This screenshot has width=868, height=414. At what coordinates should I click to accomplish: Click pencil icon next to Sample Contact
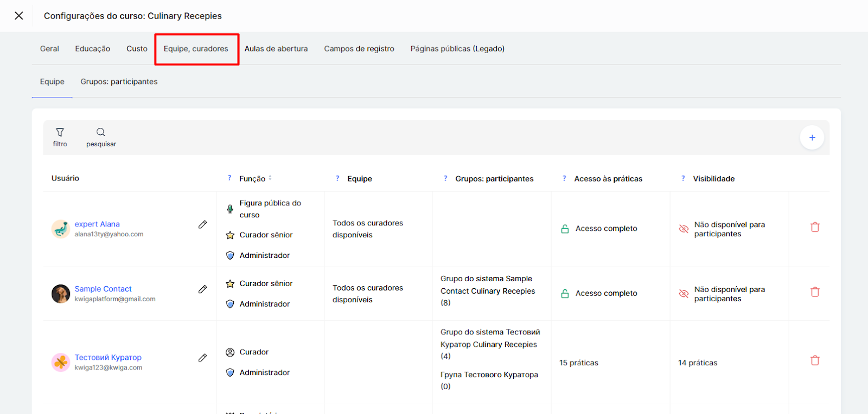(x=202, y=289)
